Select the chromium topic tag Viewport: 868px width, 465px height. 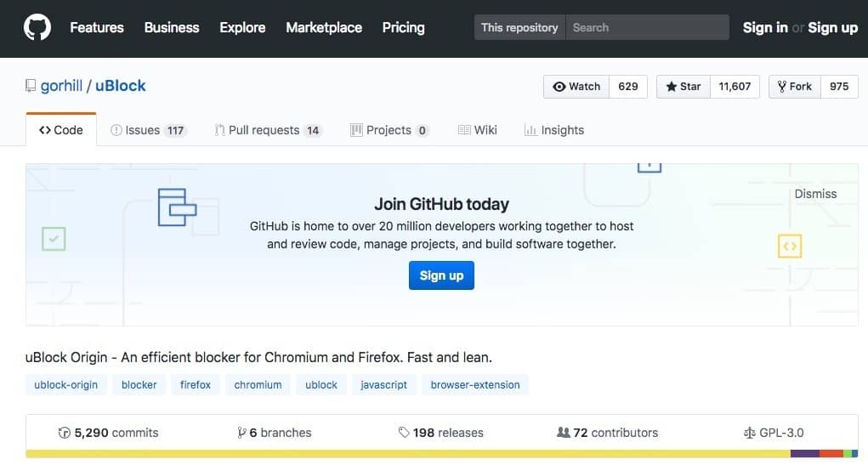(x=258, y=385)
